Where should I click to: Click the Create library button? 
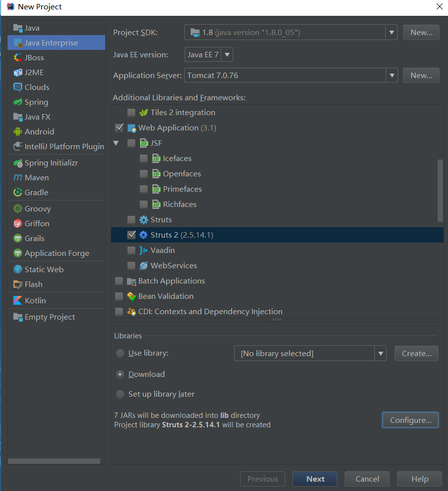(x=416, y=354)
